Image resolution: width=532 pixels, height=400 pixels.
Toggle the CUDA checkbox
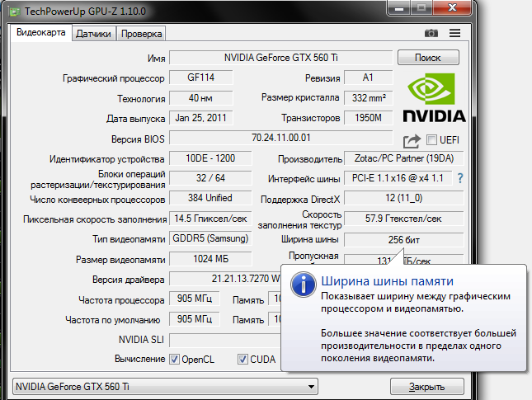point(242,360)
